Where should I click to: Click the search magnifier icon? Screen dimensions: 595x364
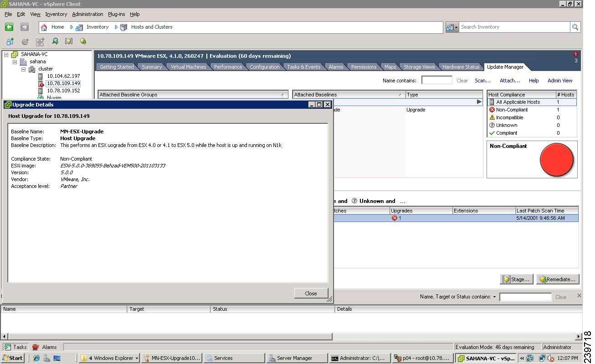pos(575,27)
